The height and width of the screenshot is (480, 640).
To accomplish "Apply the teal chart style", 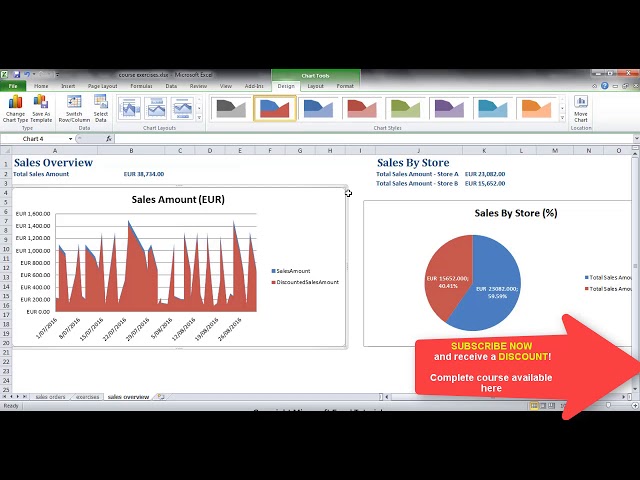I will tap(493, 109).
